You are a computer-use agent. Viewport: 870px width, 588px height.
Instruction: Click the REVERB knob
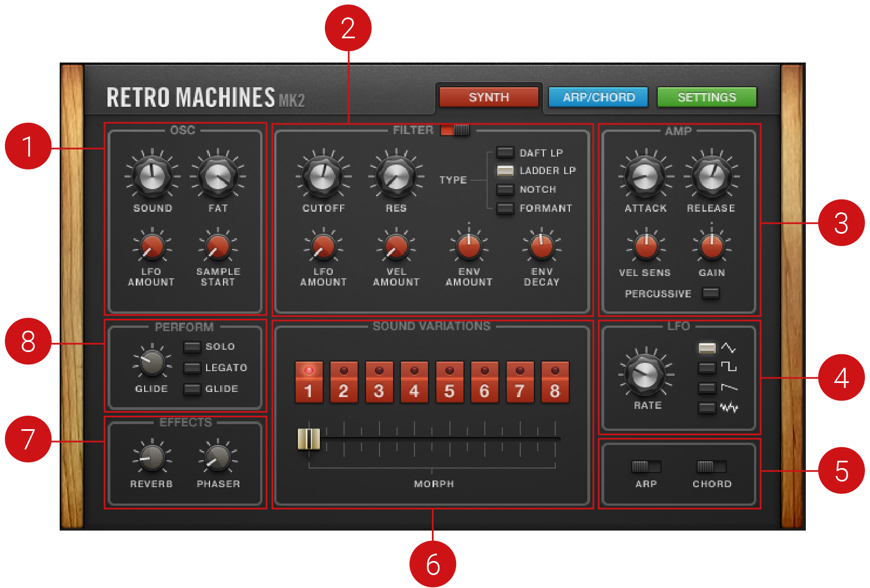pyautogui.click(x=152, y=457)
